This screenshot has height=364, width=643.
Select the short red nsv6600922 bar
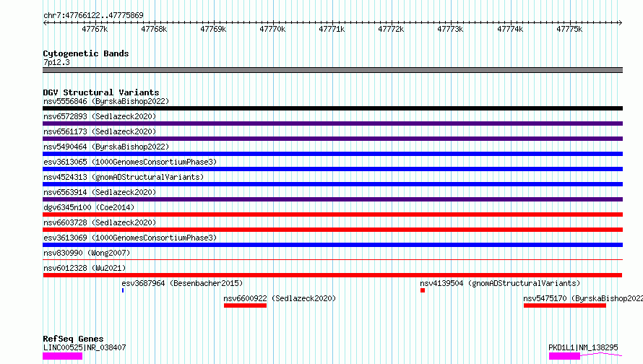245,305
